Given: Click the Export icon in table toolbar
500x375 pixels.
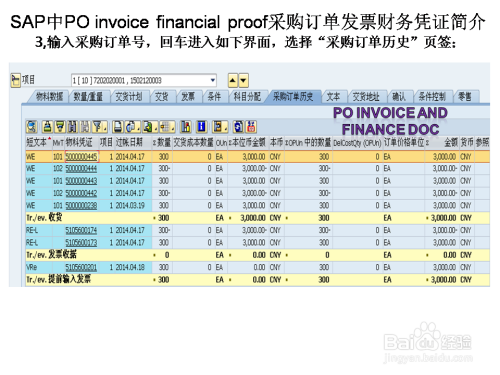Looking at the screenshot, I should pyautogui.click(x=150, y=127).
